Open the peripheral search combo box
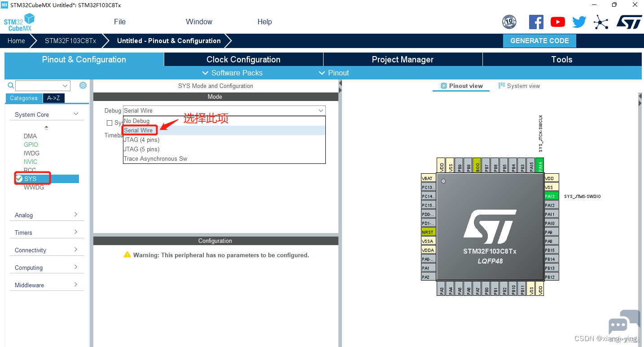 pos(43,86)
